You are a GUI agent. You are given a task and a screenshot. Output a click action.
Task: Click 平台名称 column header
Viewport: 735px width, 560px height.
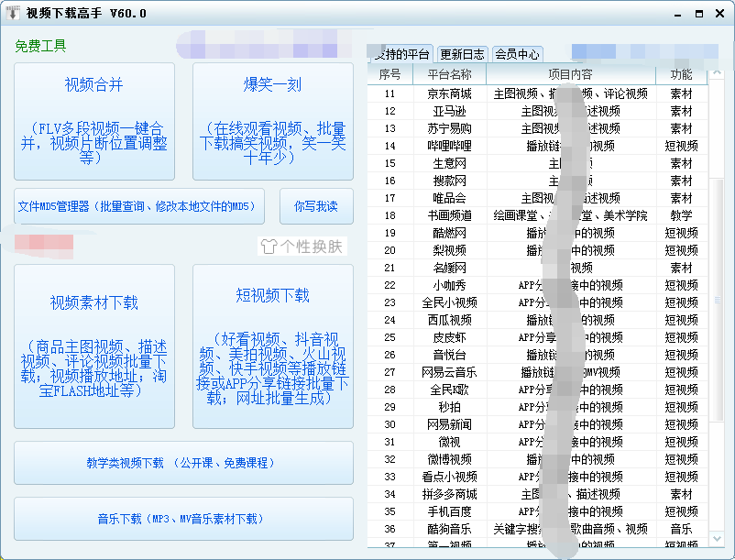coord(450,74)
